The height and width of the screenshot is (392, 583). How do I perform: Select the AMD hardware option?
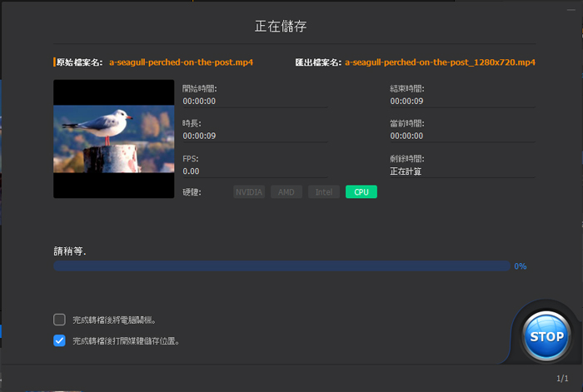287,191
